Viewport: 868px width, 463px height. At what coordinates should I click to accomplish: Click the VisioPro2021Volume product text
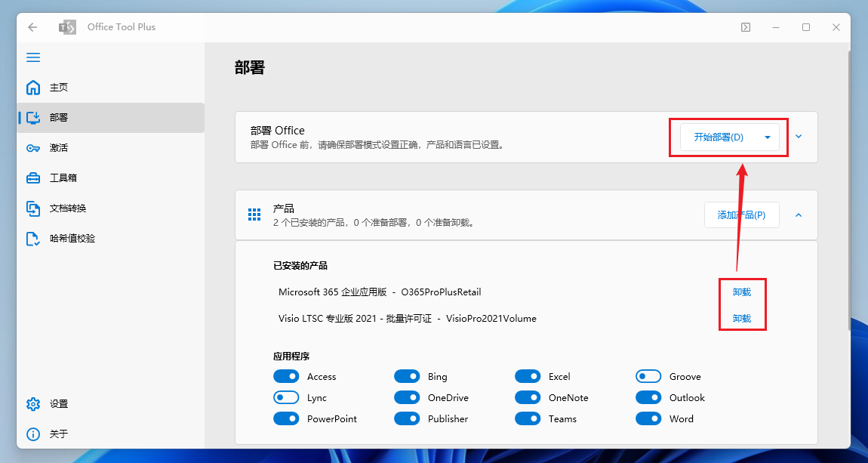(491, 319)
